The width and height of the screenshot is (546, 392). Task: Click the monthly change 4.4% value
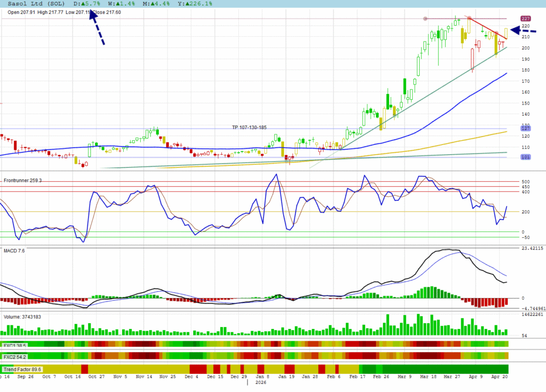pos(156,3)
